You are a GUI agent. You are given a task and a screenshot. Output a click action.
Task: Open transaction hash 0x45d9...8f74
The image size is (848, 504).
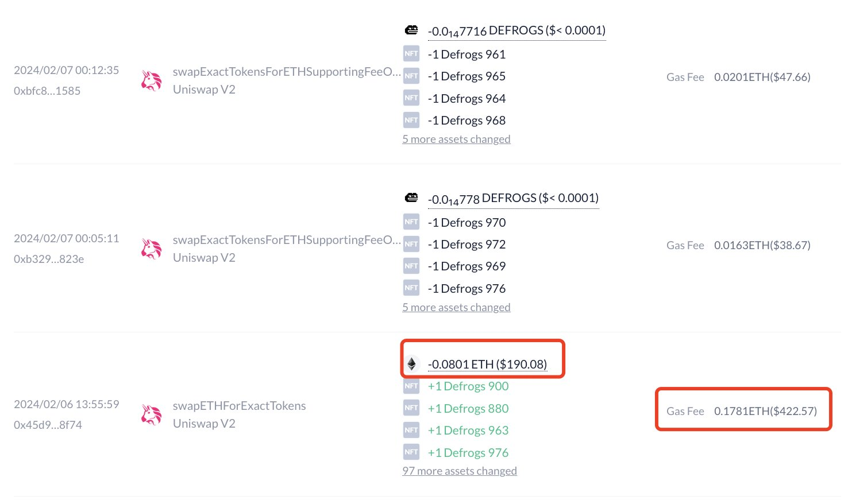coord(48,425)
